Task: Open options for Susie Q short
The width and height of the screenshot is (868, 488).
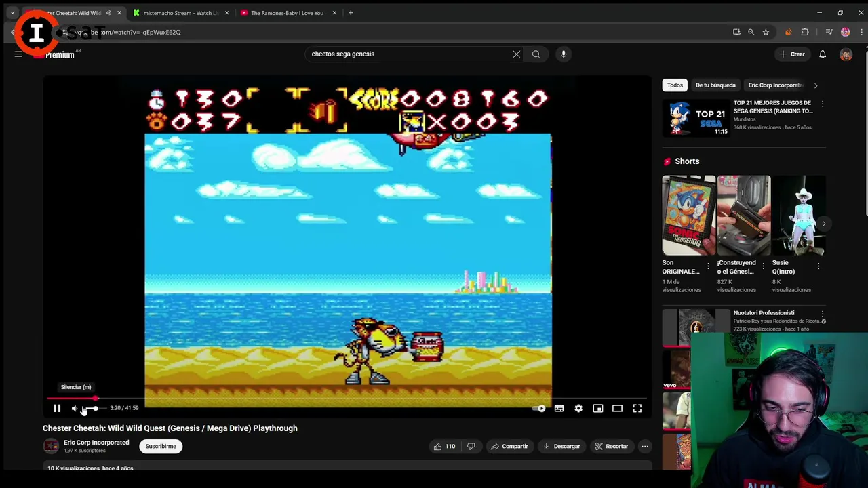Action: tap(818, 266)
